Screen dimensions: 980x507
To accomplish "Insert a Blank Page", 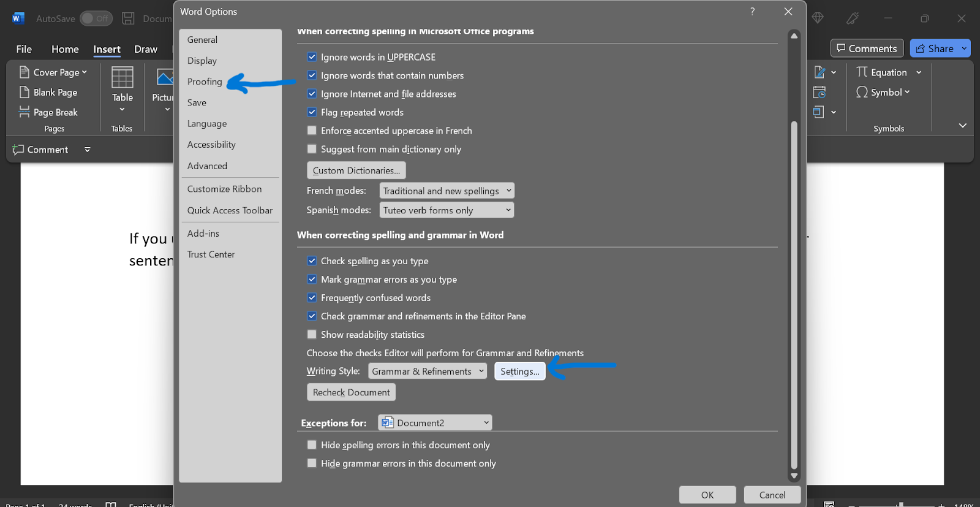I will [x=48, y=92].
